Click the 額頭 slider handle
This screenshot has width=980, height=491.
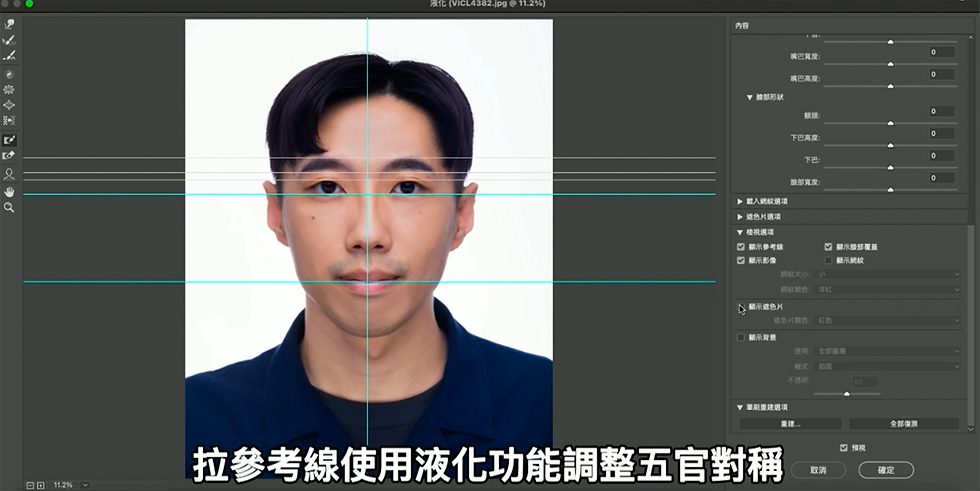coord(890,123)
